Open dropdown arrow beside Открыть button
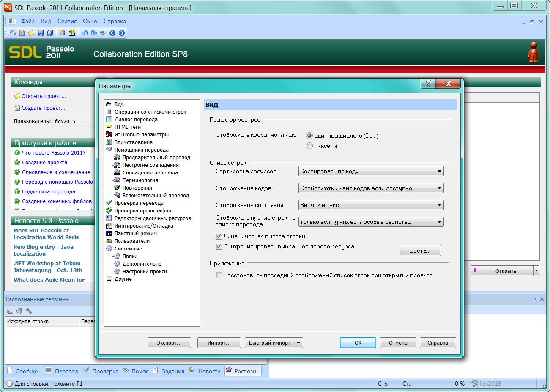The width and height of the screenshot is (550, 392). pos(536,271)
